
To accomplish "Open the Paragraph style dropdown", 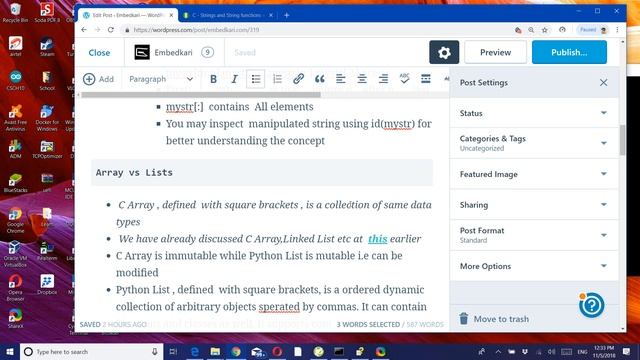I will (x=161, y=79).
